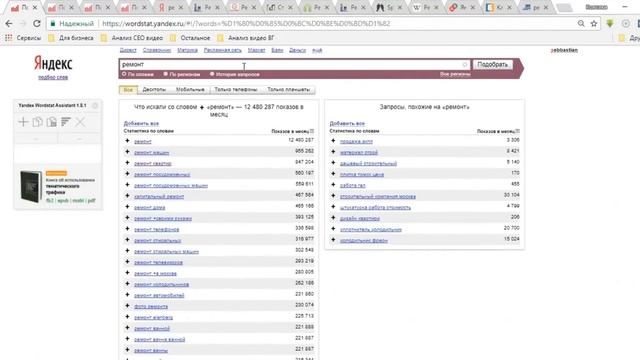Add 'ремонт квартир' via its plus icon
Image resolution: width=640 pixels, height=360 pixels.
coord(127,163)
